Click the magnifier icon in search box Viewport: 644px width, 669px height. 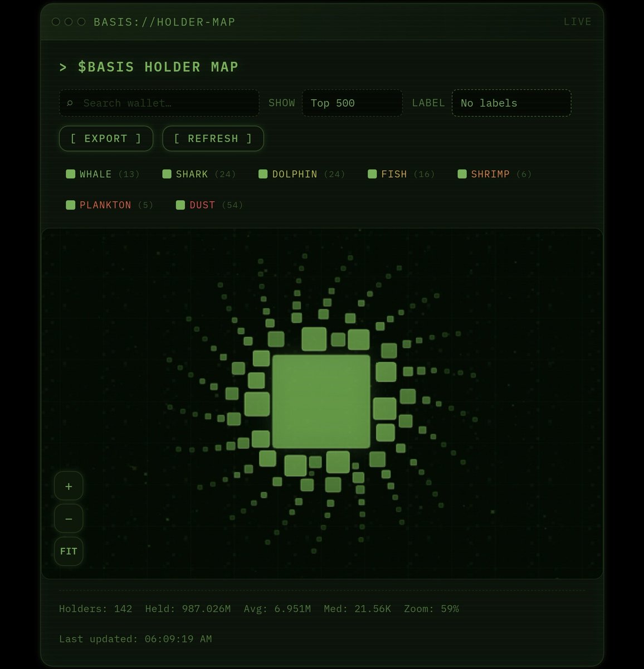pyautogui.click(x=70, y=103)
